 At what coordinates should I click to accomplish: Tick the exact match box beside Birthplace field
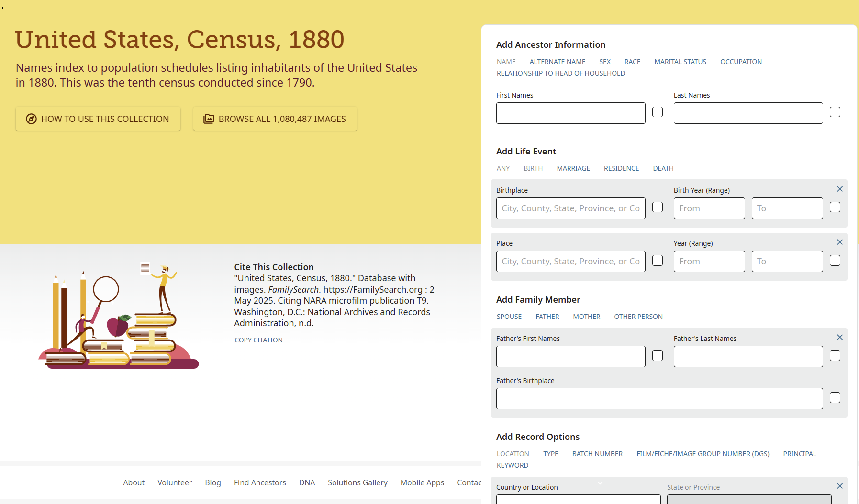click(658, 207)
